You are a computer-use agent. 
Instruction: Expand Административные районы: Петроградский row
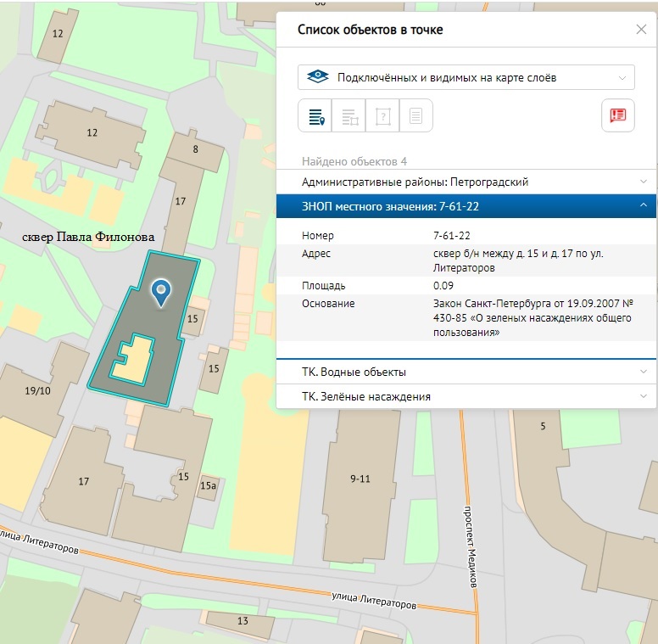point(466,182)
